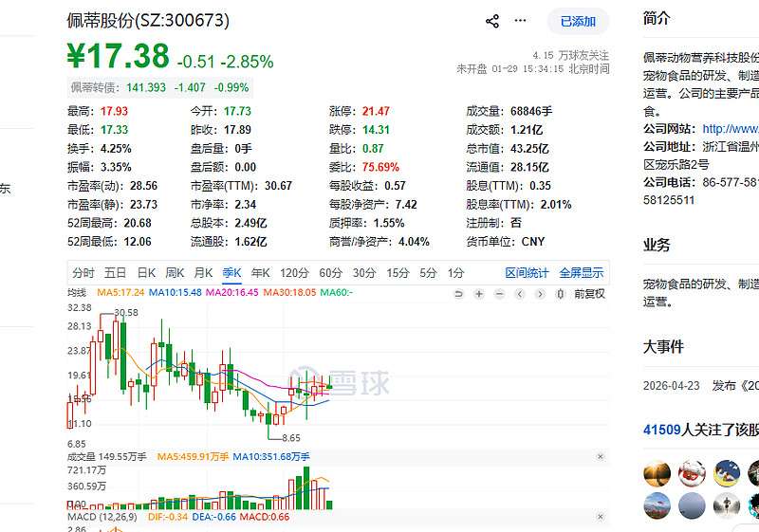
Task: Click the 商誉/净资产 4.04% value
Action: (414, 242)
